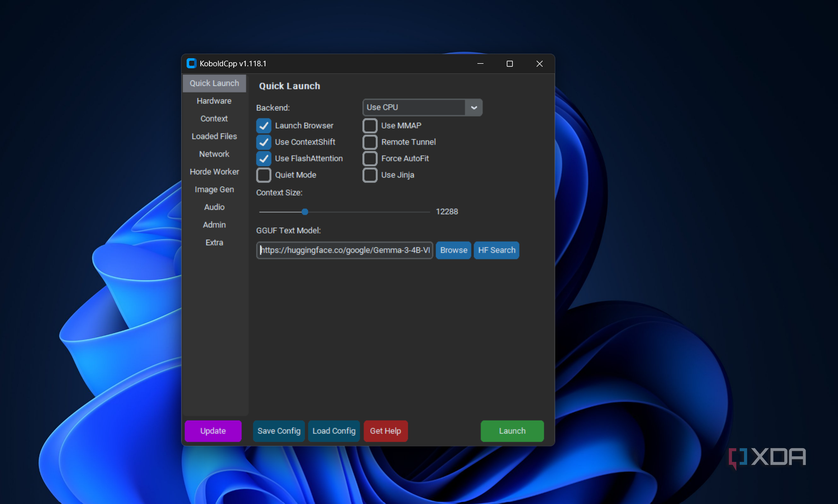This screenshot has width=838, height=504.
Task: Click the context size value 12288
Action: [447, 212]
